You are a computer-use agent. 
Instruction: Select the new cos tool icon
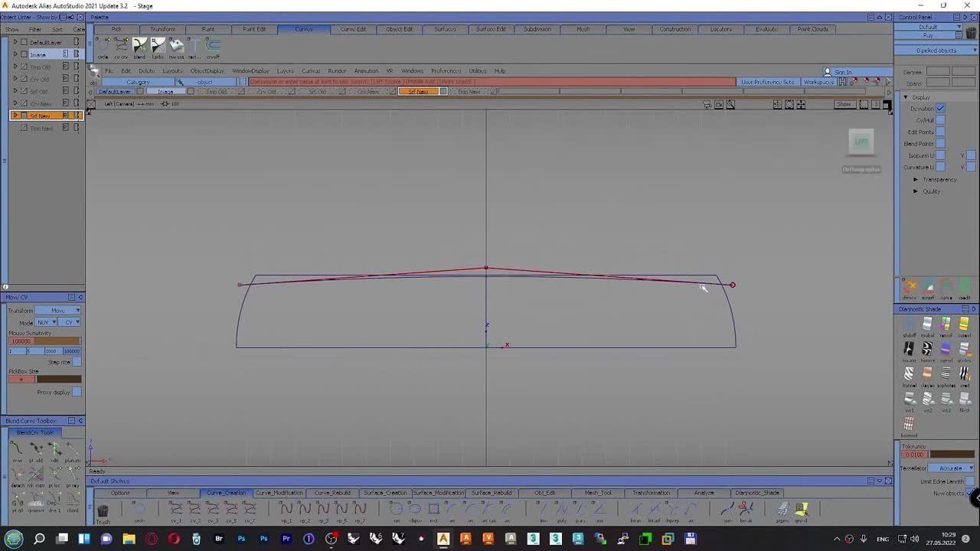point(176,46)
